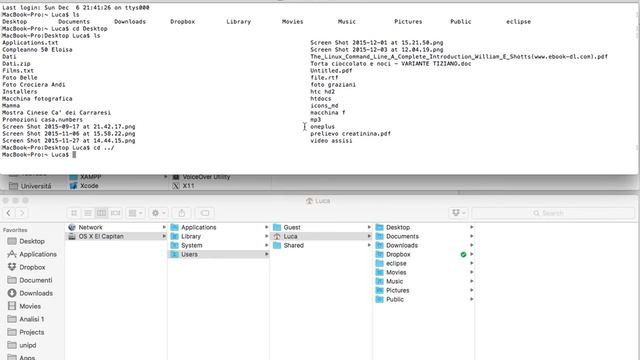Viewport: 640px width, 360px height.
Task: Select the Guest user folder
Action: (x=321, y=227)
